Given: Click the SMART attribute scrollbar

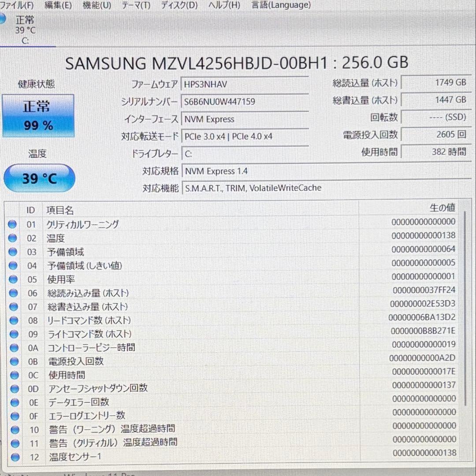Looking at the screenshot, I should [x=465, y=308].
